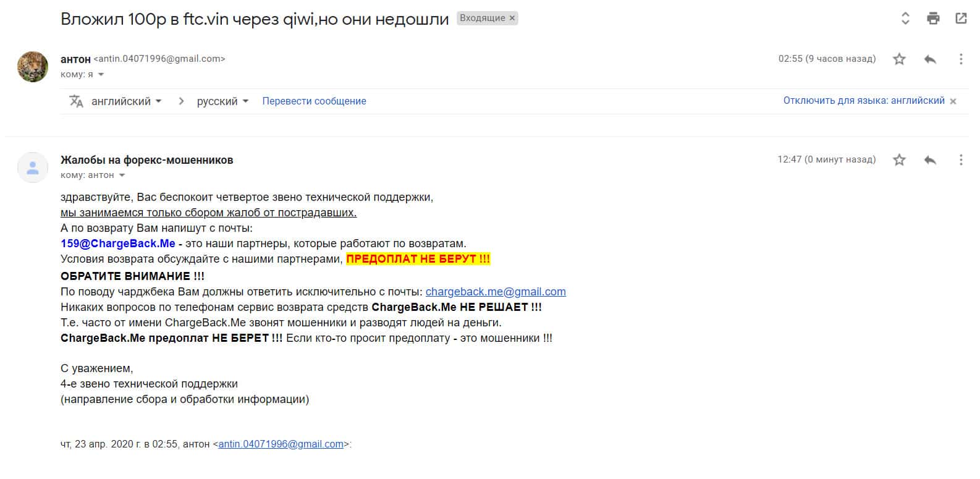Reply to the 12:47 message
The width and height of the screenshot is (980, 479).
(x=930, y=160)
